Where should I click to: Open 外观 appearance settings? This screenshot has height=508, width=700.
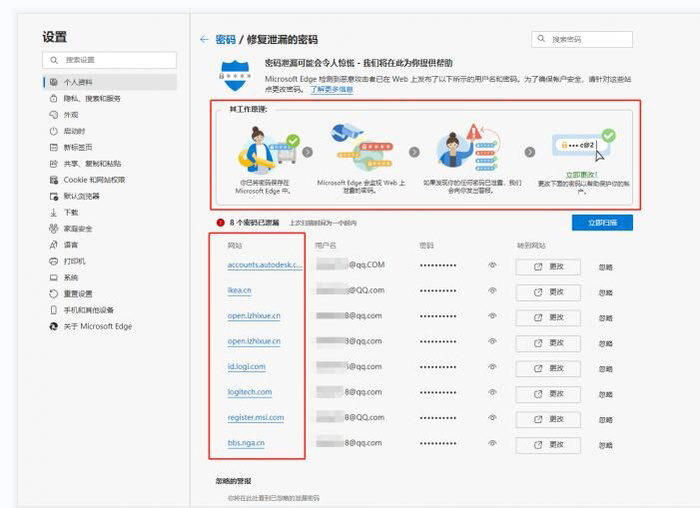click(71, 115)
